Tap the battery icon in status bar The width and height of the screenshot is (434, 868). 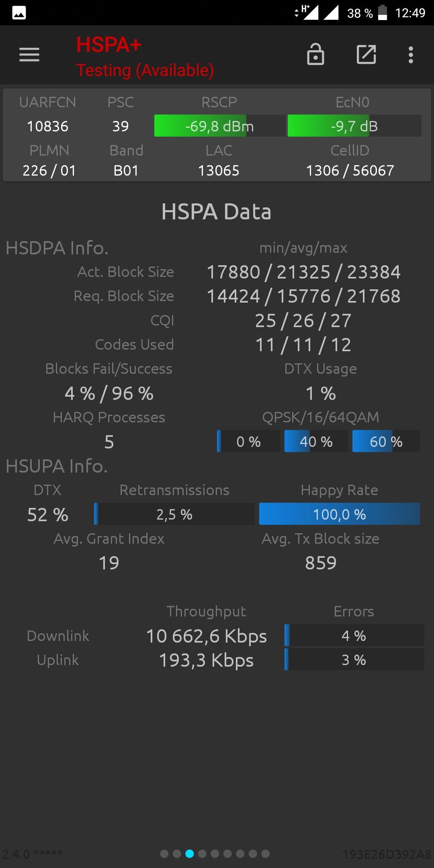[383, 13]
